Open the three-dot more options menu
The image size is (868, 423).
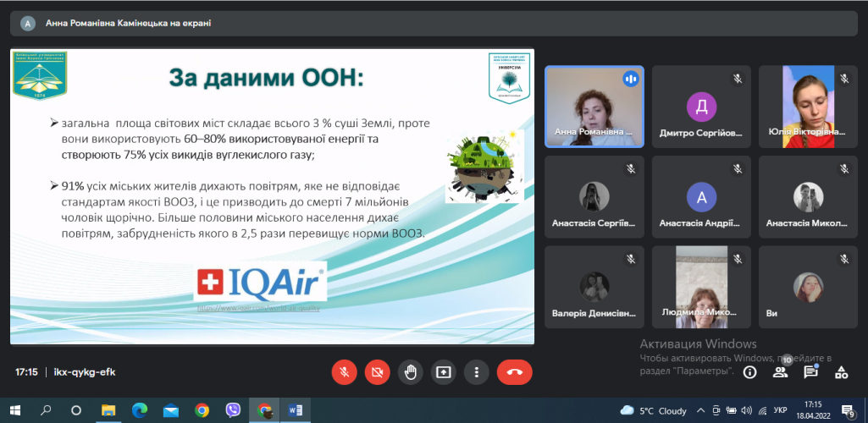click(x=476, y=373)
